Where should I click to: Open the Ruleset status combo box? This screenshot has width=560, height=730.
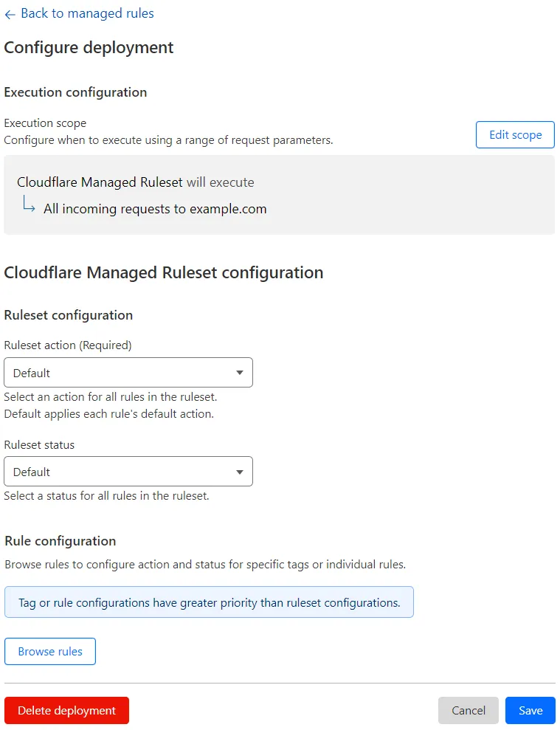tap(128, 472)
